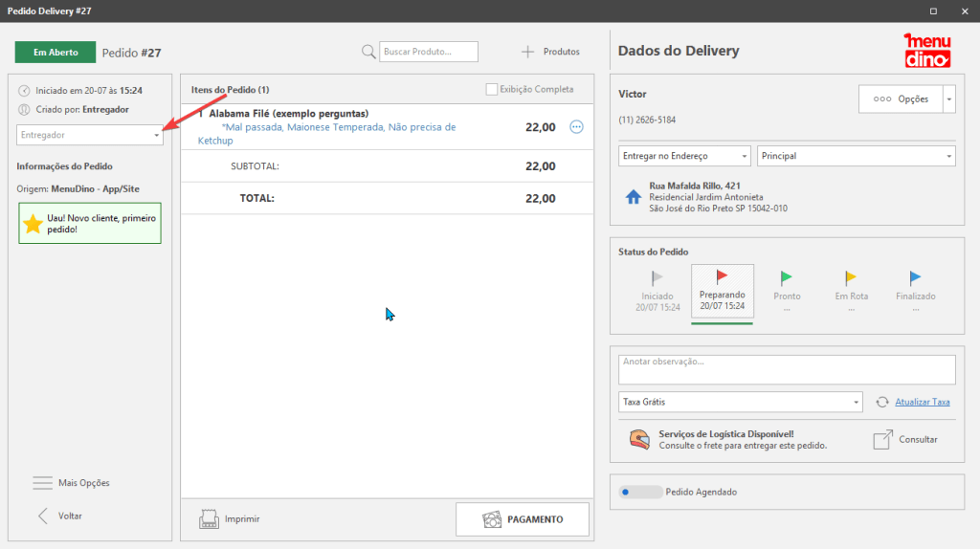Click the phone number (11) 2626-5184
This screenshot has width=980, height=549.
click(647, 120)
